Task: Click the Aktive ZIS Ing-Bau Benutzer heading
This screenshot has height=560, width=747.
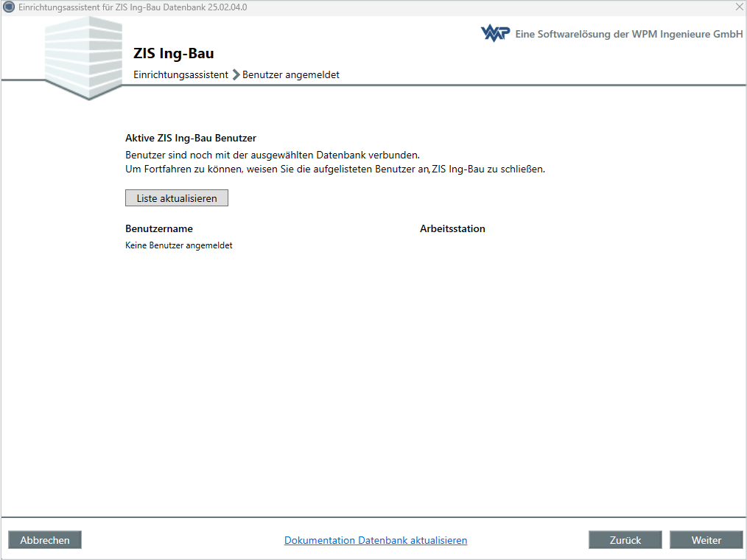Action: 191,139
